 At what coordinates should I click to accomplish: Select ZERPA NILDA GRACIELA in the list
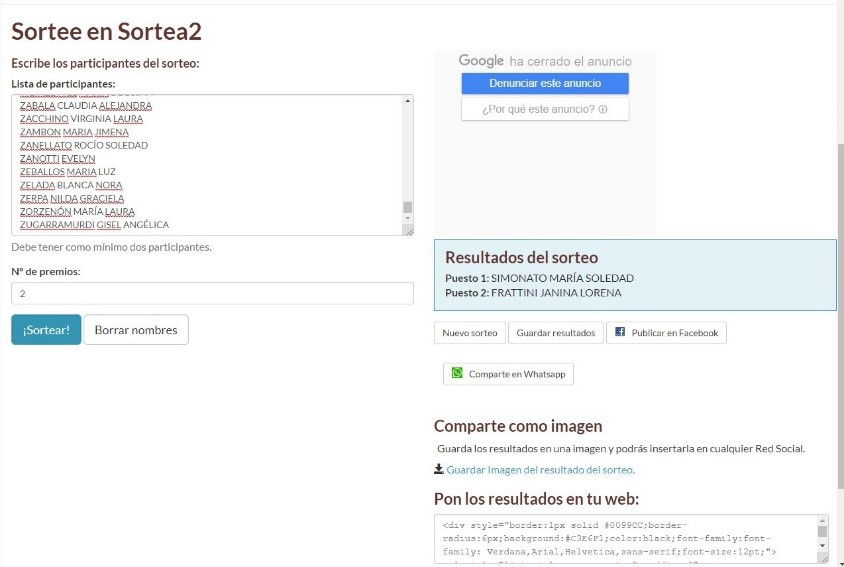tap(72, 198)
